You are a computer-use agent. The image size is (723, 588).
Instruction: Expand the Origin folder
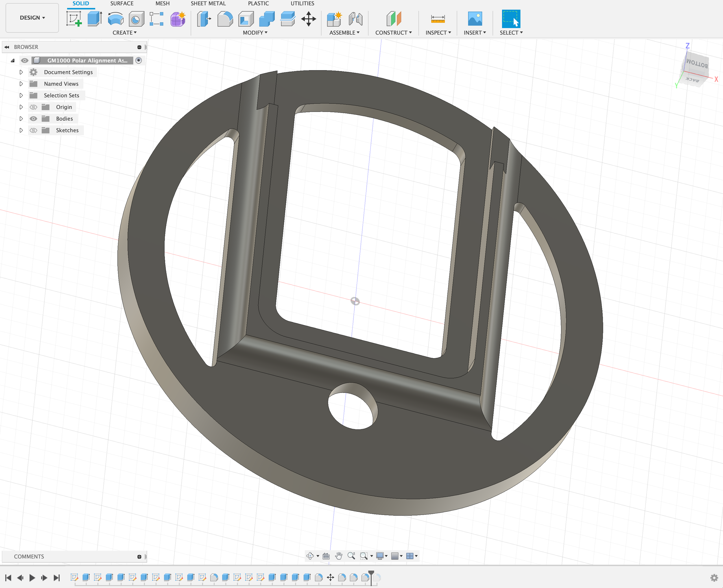[21, 107]
